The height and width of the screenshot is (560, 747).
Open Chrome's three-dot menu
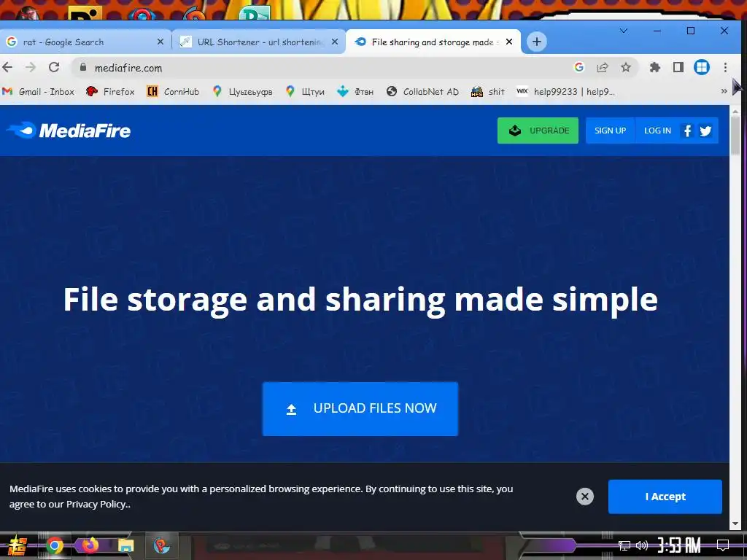(725, 68)
